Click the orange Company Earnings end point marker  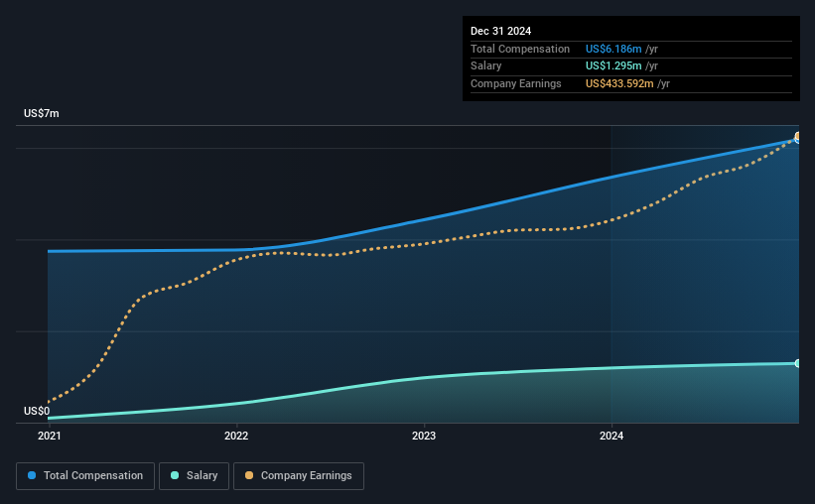point(797,137)
